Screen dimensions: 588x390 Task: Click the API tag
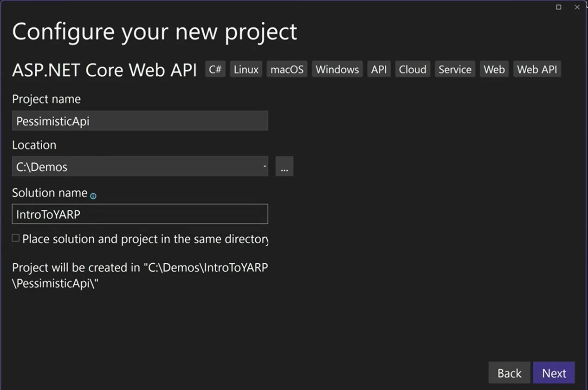click(x=379, y=70)
